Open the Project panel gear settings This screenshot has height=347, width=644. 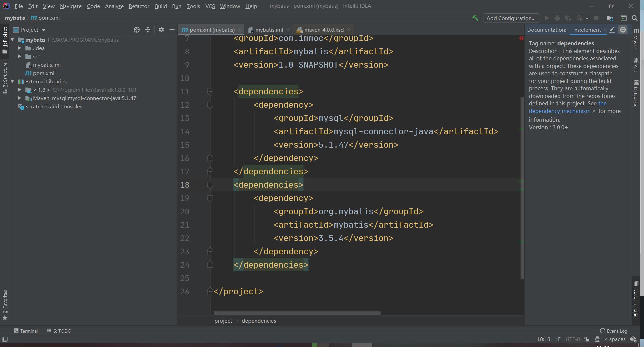coord(161,30)
